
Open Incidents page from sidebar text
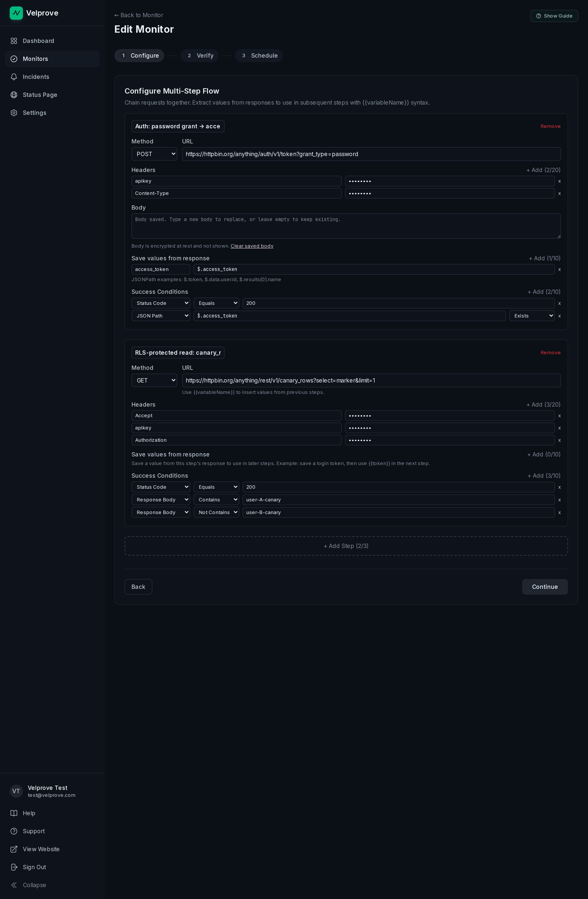[x=36, y=77]
